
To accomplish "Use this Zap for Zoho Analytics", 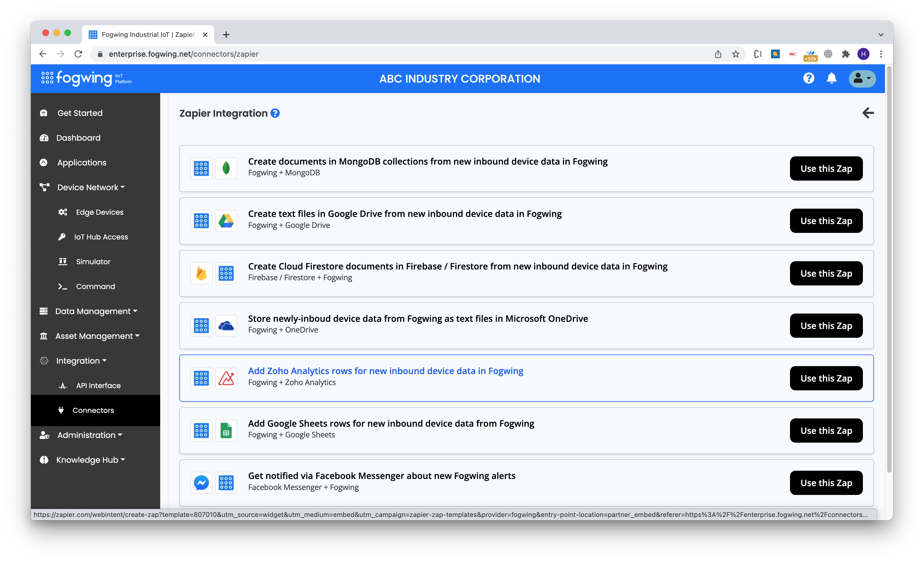I will 826,378.
